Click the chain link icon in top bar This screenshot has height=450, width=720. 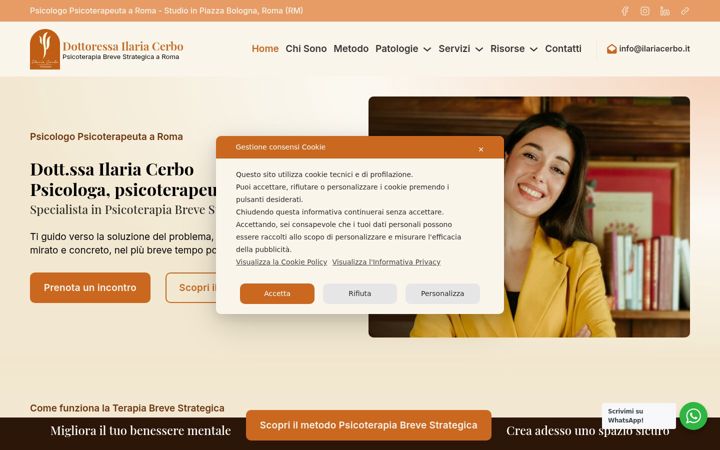click(x=685, y=11)
